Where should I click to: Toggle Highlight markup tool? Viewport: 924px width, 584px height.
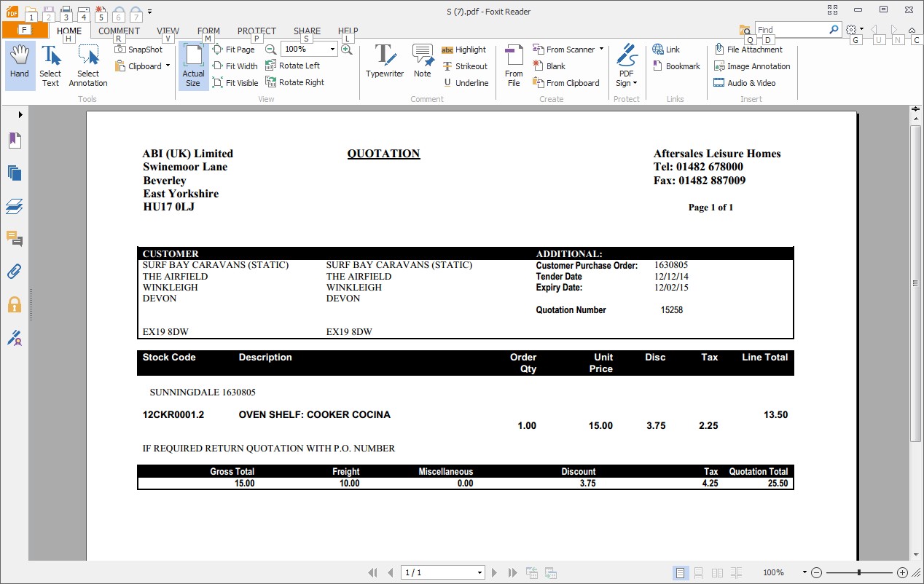click(x=463, y=50)
